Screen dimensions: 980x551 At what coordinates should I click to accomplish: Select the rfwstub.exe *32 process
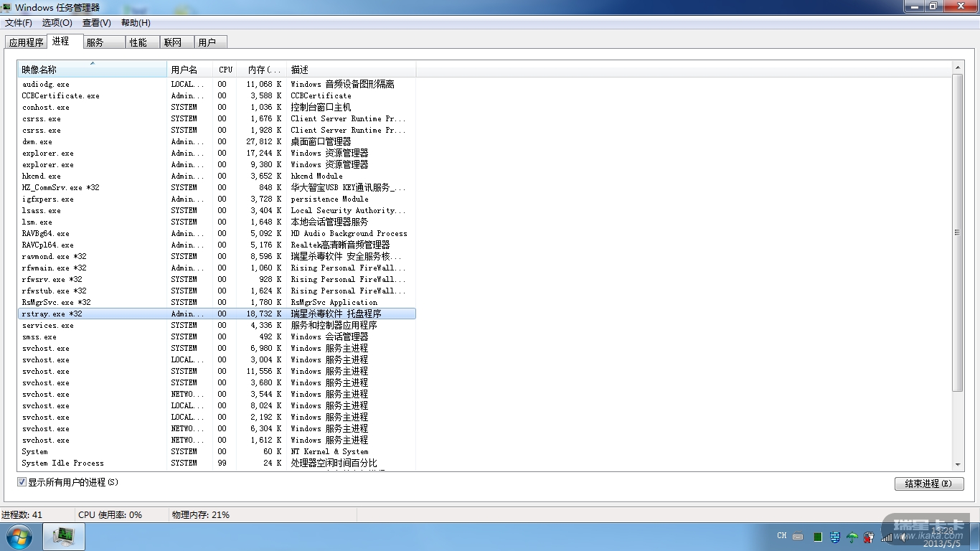pos(217,291)
